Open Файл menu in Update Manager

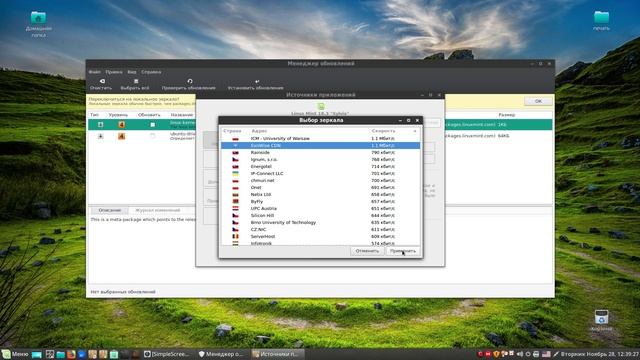[94, 72]
